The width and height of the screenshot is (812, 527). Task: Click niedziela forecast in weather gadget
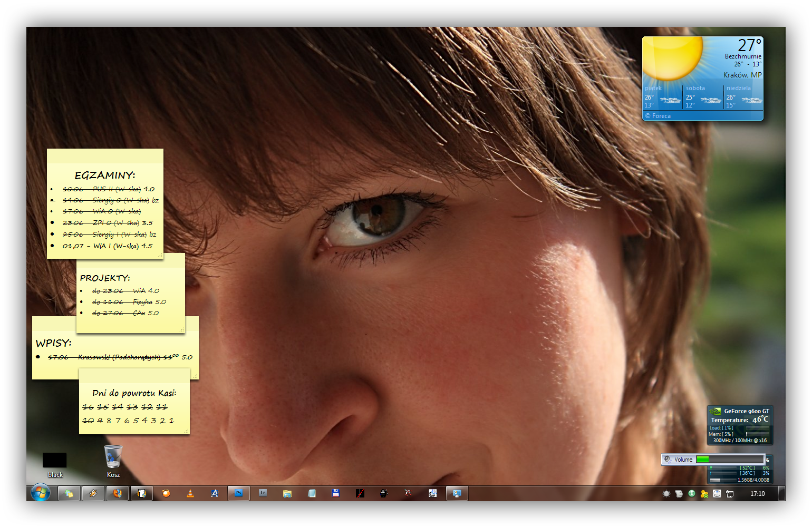pos(743,97)
